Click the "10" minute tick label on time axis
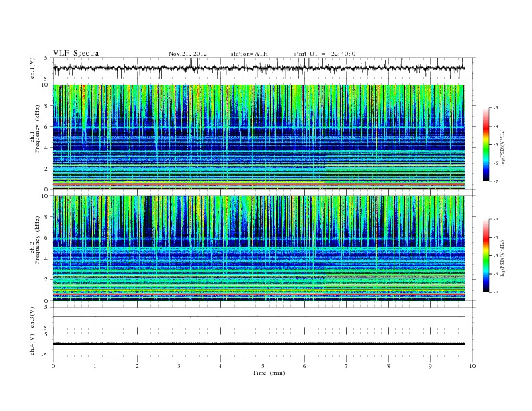The height and width of the screenshot is (411, 532). click(x=472, y=366)
